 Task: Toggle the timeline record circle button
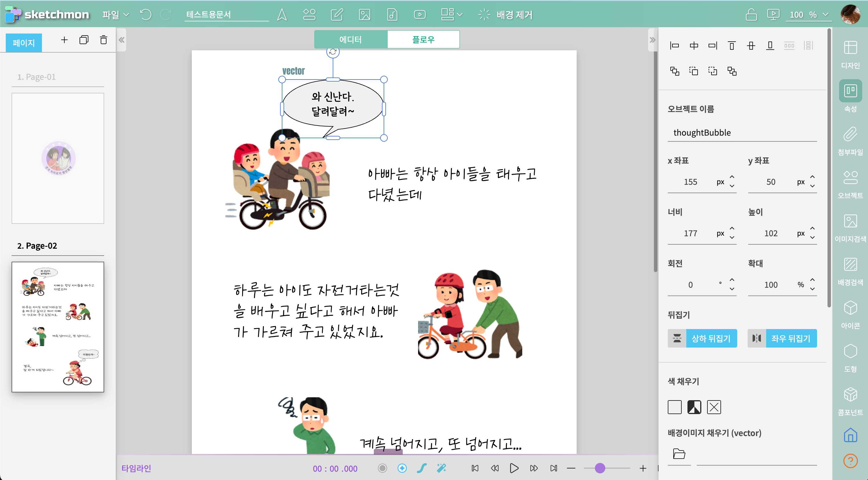tap(382, 468)
